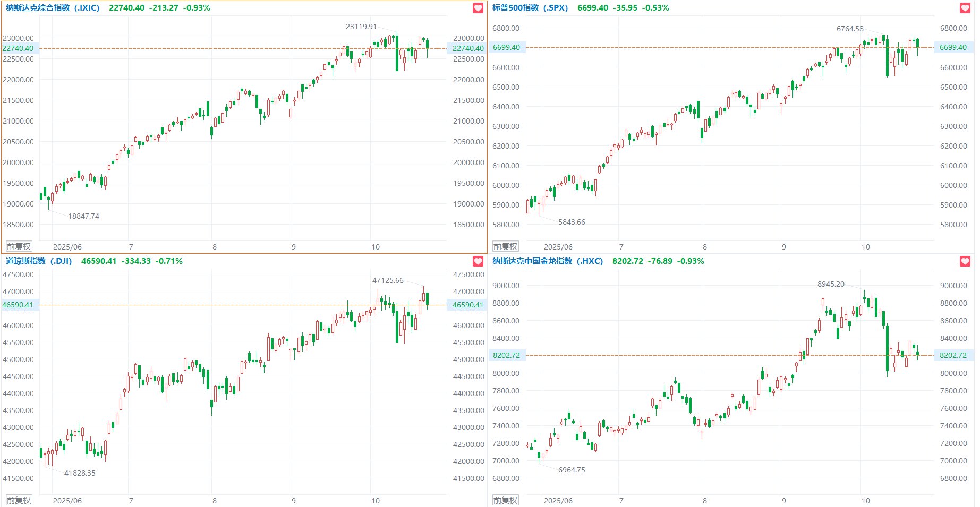Click the 18847.74 low label on the Nasdaq chart
The height and width of the screenshot is (507, 980).
click(x=83, y=216)
